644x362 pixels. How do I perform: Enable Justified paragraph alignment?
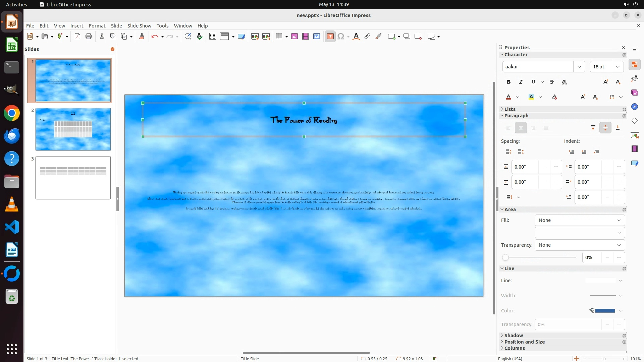click(546, 128)
